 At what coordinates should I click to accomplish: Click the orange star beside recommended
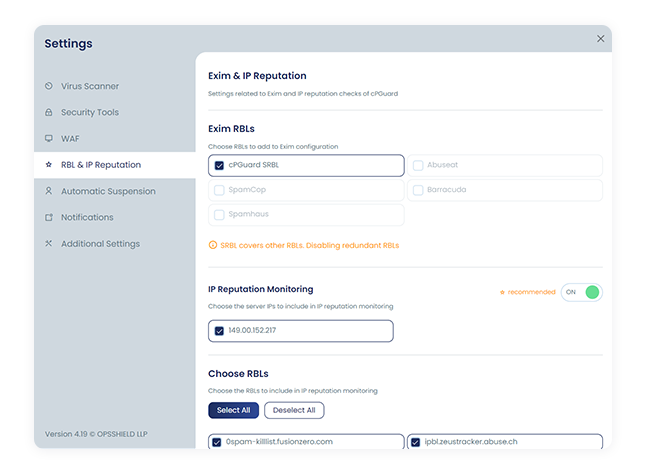[502, 292]
